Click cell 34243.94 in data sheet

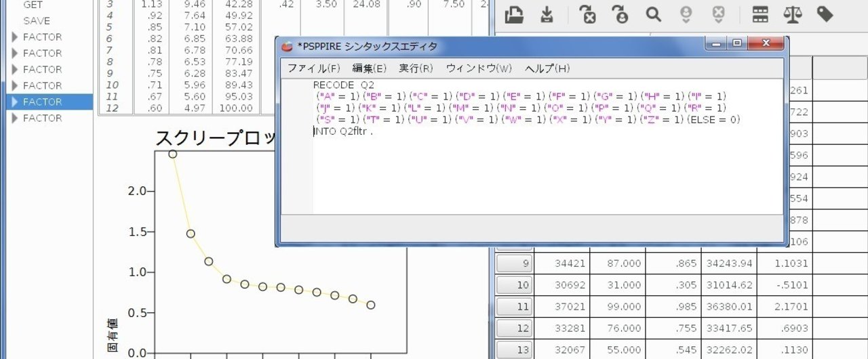click(x=729, y=263)
